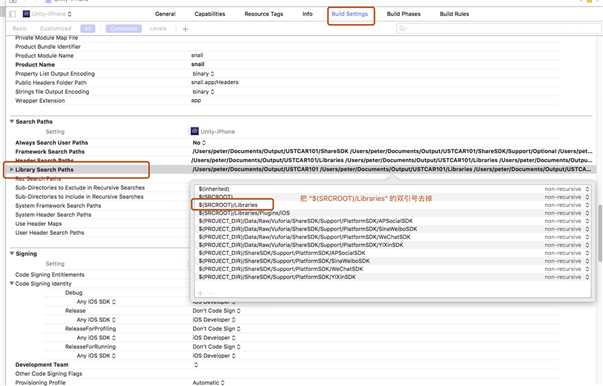Select the Combined view filter
The width and height of the screenshot is (603, 386).
[124, 29]
